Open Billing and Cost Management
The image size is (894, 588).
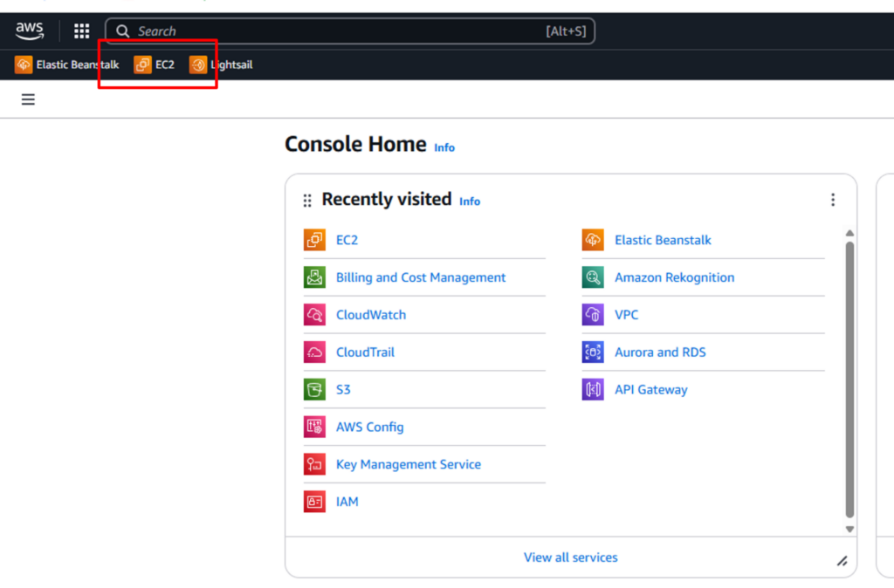pyautogui.click(x=421, y=277)
